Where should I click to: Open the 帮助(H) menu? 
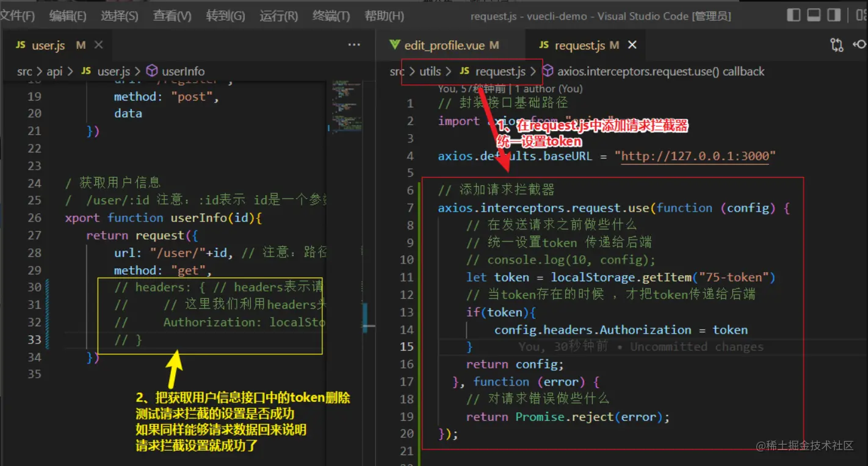[x=384, y=16]
